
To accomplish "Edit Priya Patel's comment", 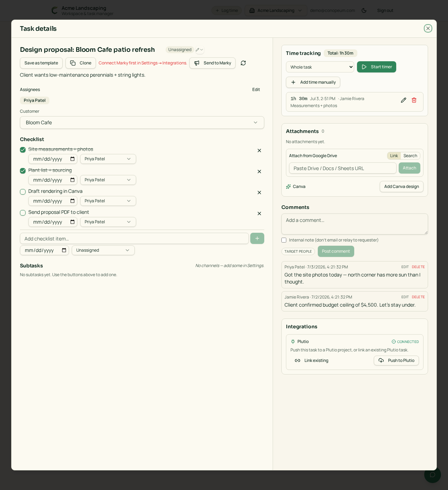I will click(405, 267).
